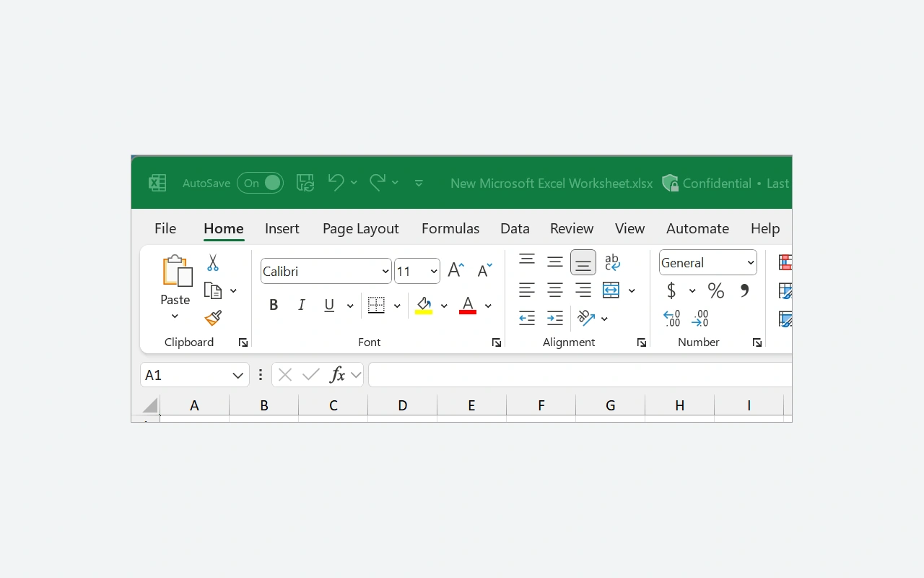
Task: Click the Copy icon in Clipboard
Action: click(213, 290)
